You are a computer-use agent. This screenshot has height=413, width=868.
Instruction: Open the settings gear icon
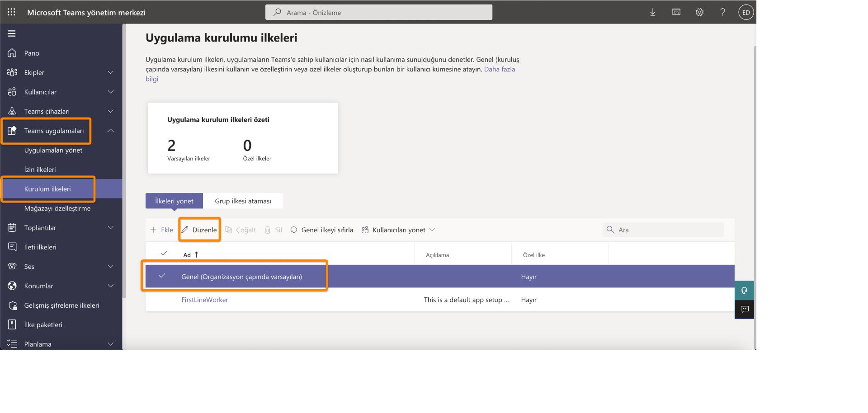point(699,12)
